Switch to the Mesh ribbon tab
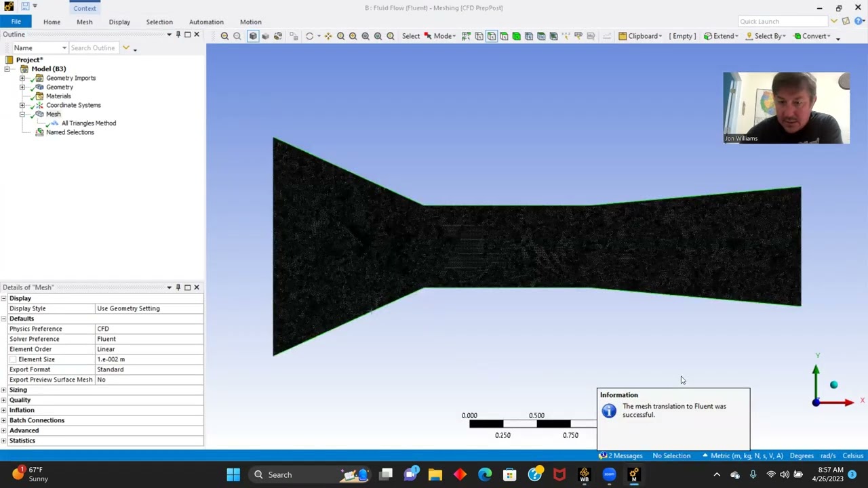 click(x=84, y=22)
